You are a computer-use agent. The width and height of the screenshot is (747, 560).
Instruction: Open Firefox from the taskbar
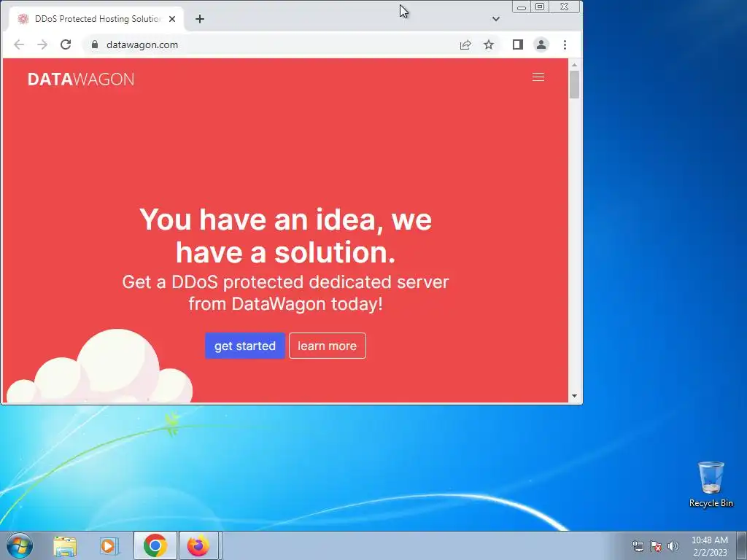(x=198, y=545)
